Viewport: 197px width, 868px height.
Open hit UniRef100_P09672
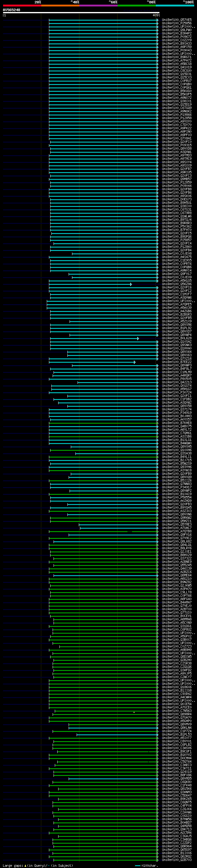click(177, 37)
